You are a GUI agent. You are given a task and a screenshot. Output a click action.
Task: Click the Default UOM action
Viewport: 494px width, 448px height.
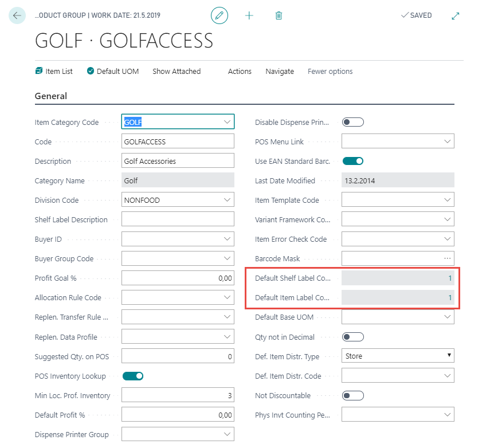coord(113,72)
